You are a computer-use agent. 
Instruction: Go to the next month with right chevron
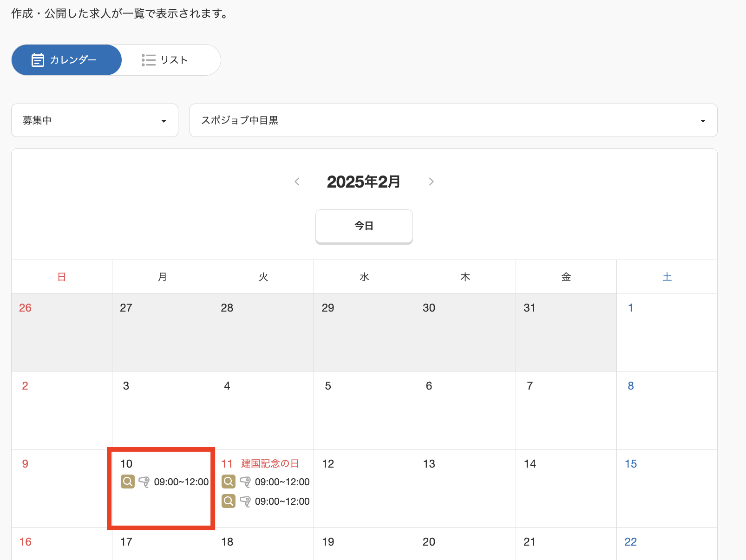(431, 182)
